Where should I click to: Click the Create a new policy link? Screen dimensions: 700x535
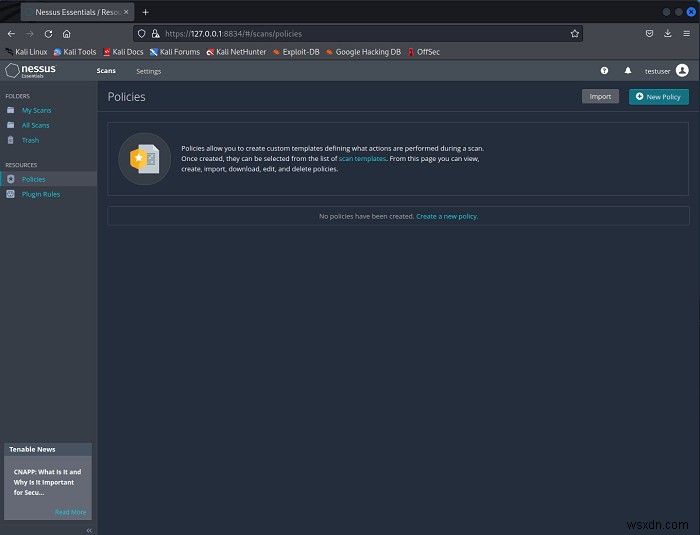[447, 216]
